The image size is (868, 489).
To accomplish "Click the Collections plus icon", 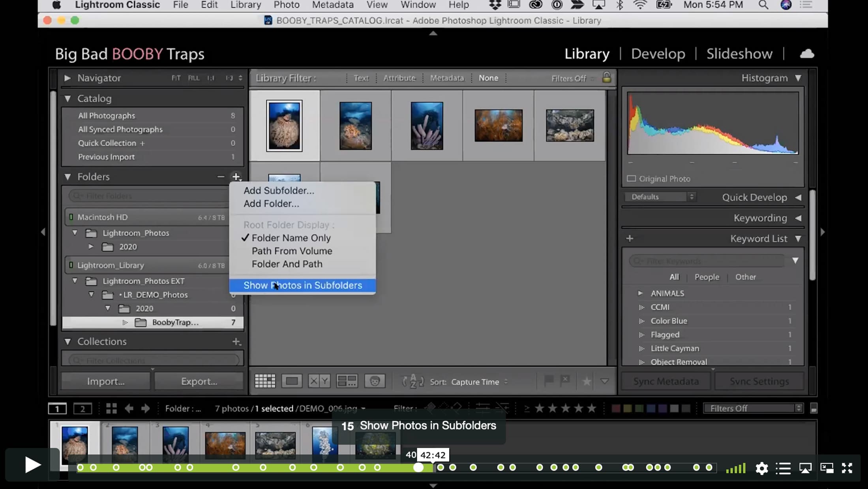I will [x=236, y=342].
